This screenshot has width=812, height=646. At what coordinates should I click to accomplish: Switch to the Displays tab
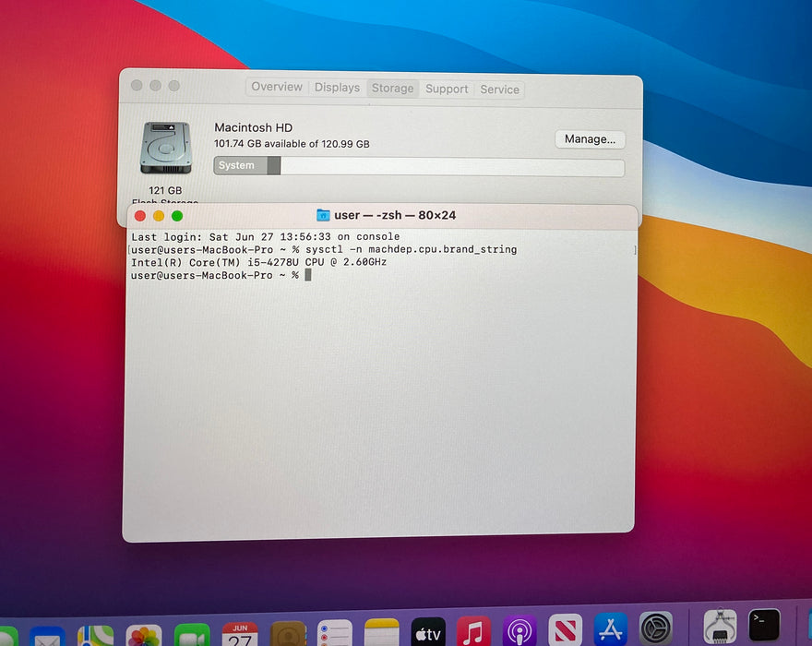click(x=337, y=88)
